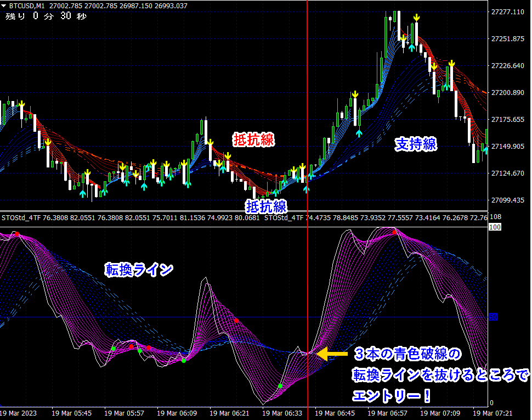Viewport: 532px width, 420px height.
Task: Click the BTCUSD,M1 chart title text
Action: coord(27,6)
